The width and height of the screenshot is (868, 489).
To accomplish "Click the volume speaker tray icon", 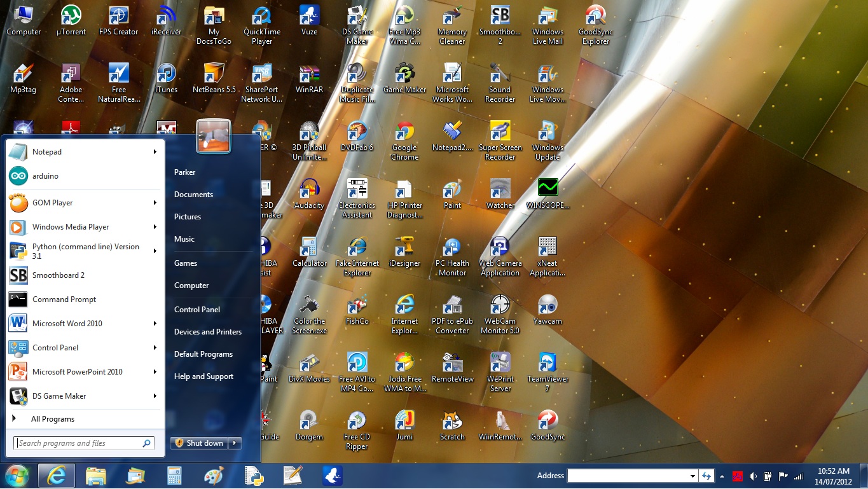I will coord(754,476).
